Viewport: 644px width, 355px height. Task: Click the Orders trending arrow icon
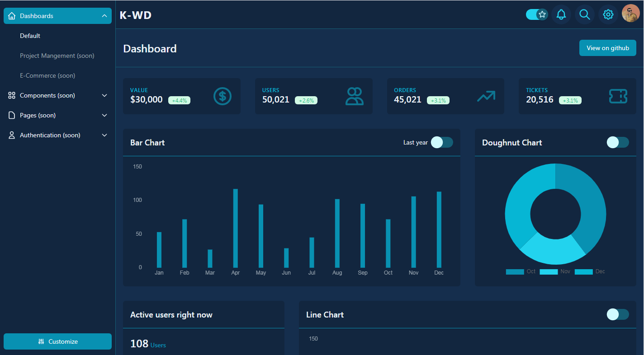tap(486, 96)
